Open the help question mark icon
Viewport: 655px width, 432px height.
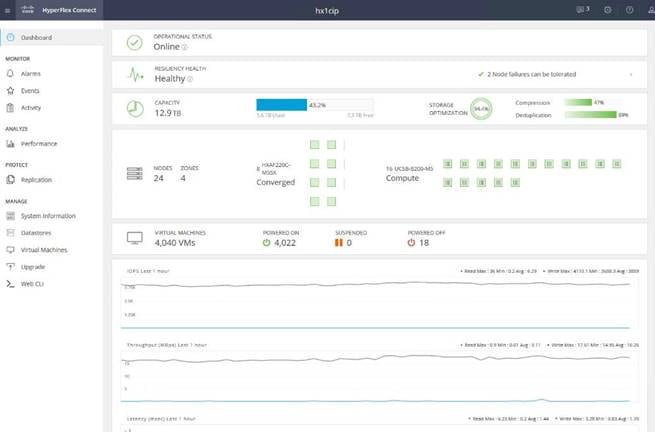coord(630,10)
